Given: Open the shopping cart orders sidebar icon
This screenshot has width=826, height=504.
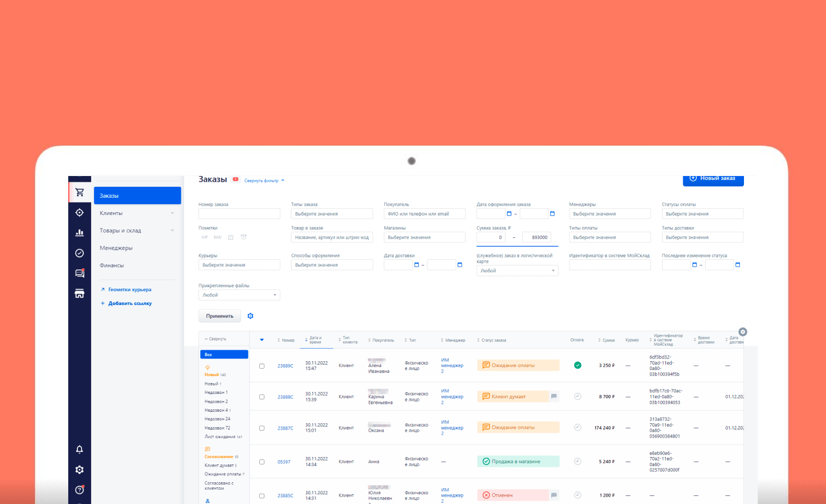Looking at the screenshot, I should pos(80,193).
